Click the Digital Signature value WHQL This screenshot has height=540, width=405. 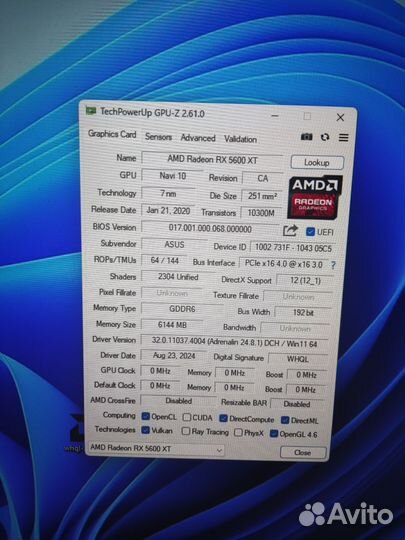(298, 359)
